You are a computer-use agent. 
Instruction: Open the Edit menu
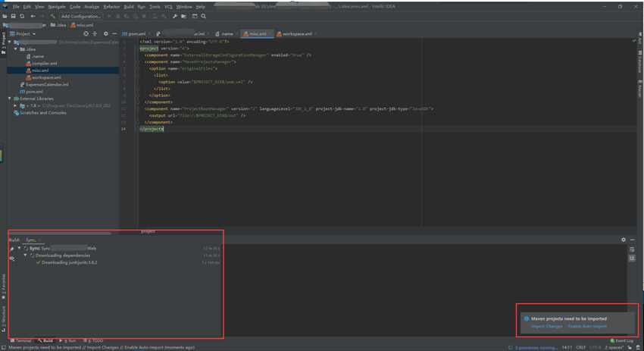[x=27, y=7]
